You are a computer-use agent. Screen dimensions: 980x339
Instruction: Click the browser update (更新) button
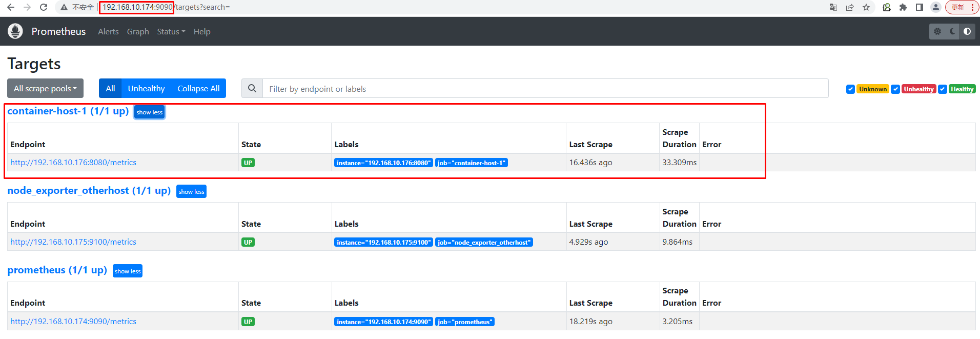pyautogui.click(x=958, y=7)
